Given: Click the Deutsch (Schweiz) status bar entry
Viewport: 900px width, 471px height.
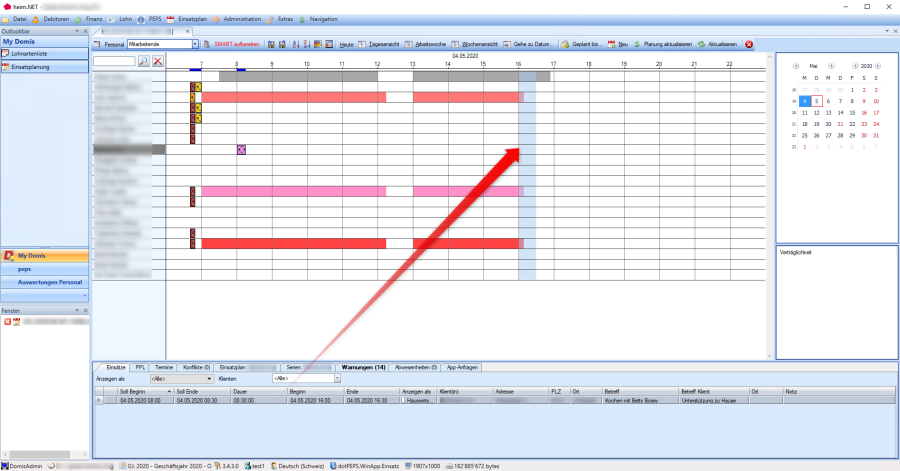Looking at the screenshot, I should click(297, 466).
